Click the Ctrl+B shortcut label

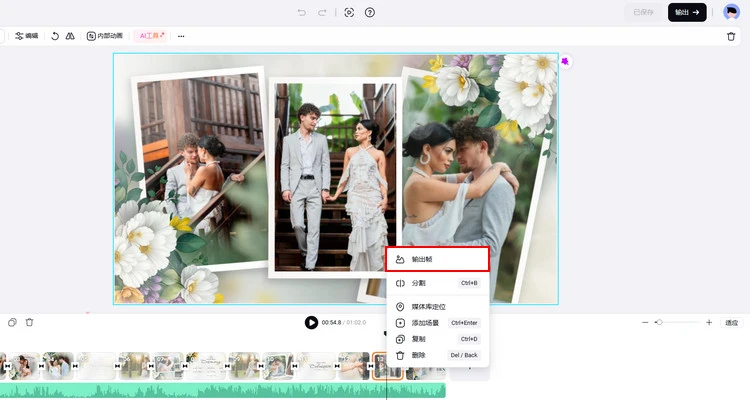pyautogui.click(x=469, y=283)
